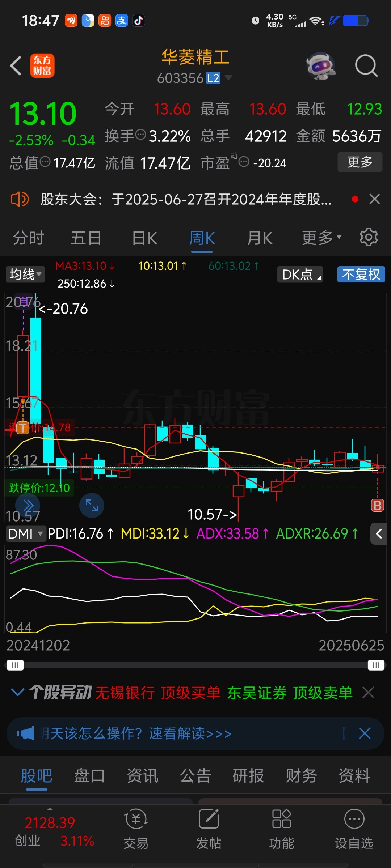Open the 功能 grid icon

282,819
